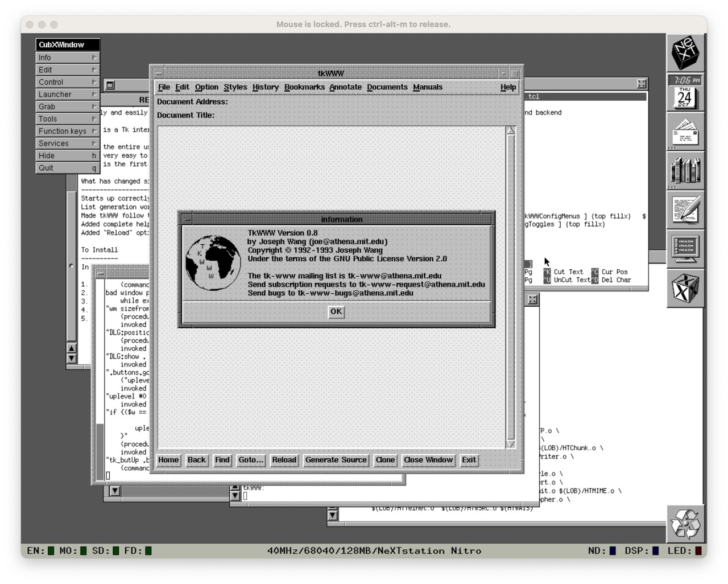Click scroll down arrow in README window

click(71, 359)
